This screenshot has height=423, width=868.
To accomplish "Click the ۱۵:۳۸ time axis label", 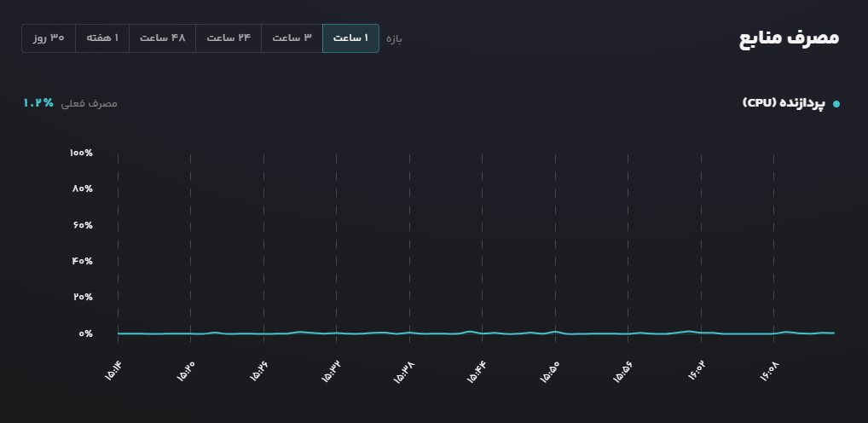I will coord(404,371).
